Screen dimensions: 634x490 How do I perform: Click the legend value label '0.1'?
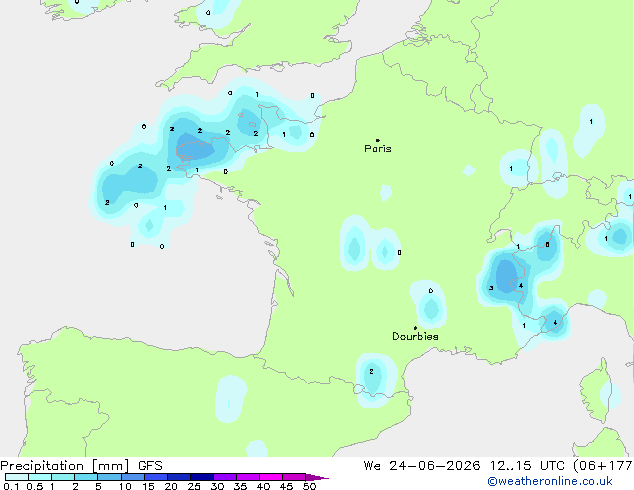click(11, 486)
